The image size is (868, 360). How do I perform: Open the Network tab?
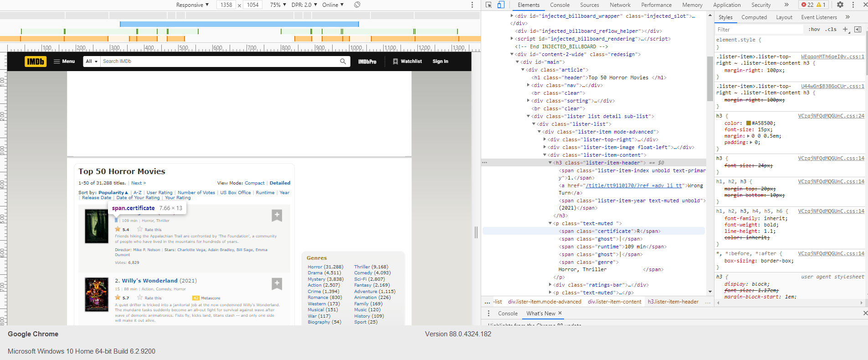(x=620, y=5)
